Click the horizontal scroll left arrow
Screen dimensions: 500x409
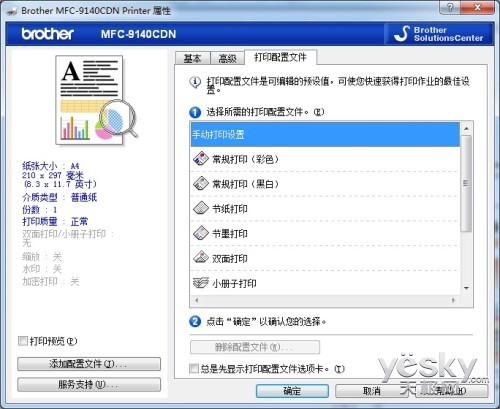(197, 300)
